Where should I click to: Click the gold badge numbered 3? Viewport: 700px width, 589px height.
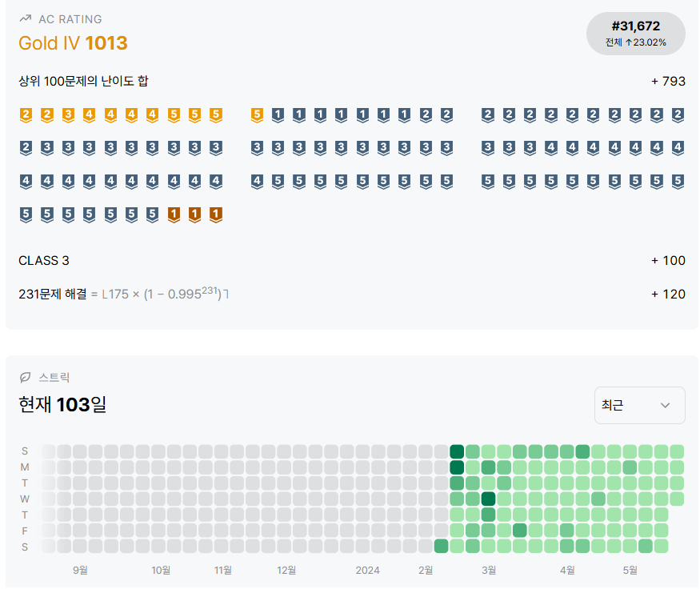tap(68, 114)
